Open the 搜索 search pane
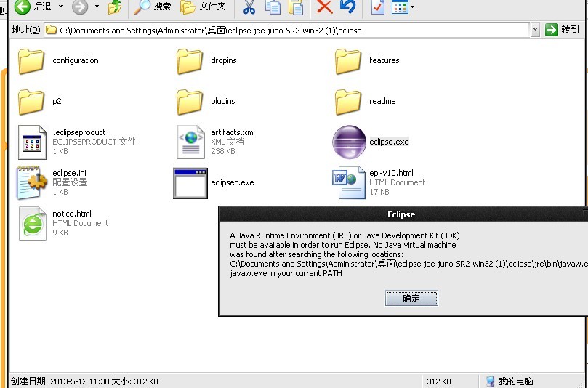 point(152,7)
